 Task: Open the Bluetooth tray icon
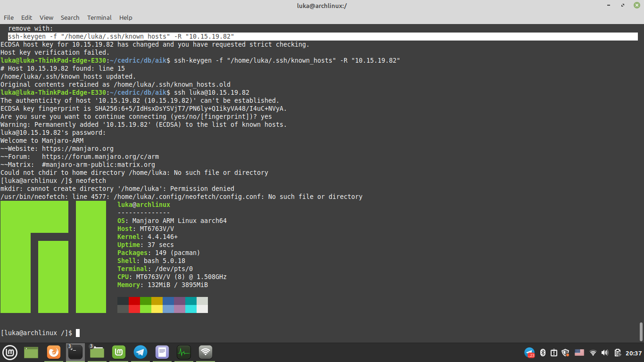pyautogui.click(x=543, y=353)
